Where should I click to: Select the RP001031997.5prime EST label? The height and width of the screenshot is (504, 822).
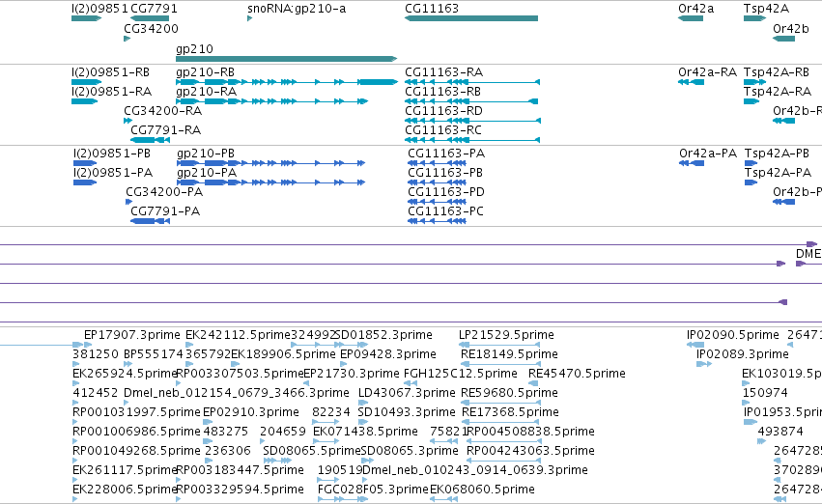coord(136,413)
